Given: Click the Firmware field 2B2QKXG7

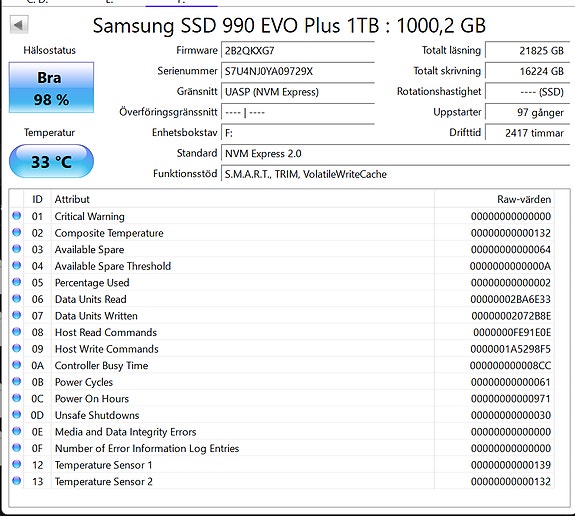Looking at the screenshot, I should [x=297, y=51].
